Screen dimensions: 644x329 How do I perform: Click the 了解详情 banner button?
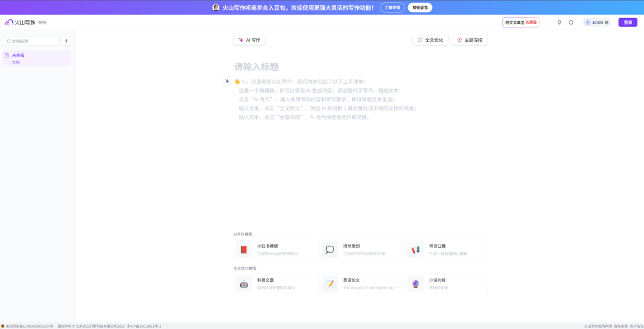pos(392,7)
